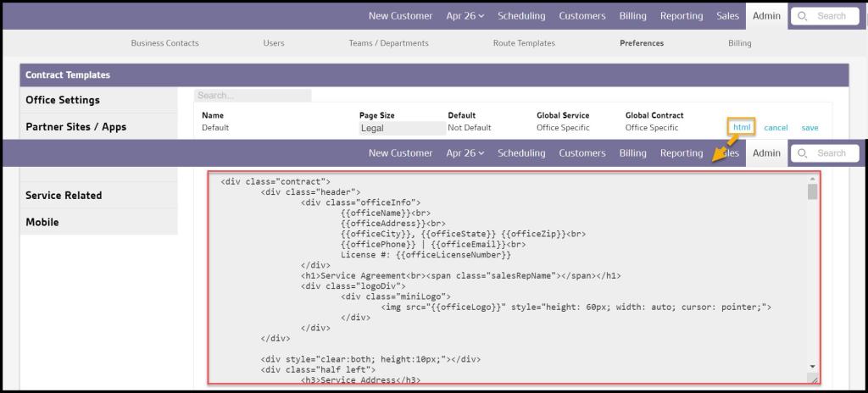868x393 pixels.
Task: Select the Route Templates tab
Action: click(x=524, y=43)
